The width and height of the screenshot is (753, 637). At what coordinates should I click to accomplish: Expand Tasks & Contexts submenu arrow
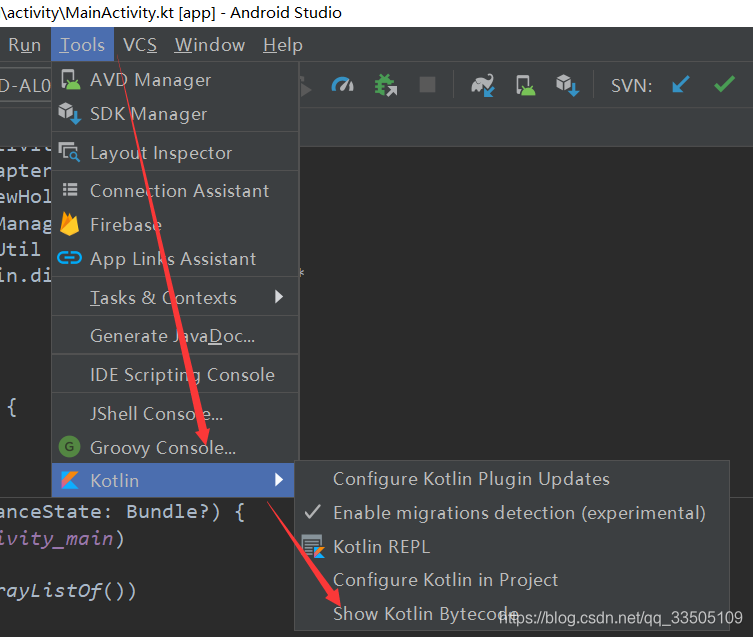coord(279,297)
